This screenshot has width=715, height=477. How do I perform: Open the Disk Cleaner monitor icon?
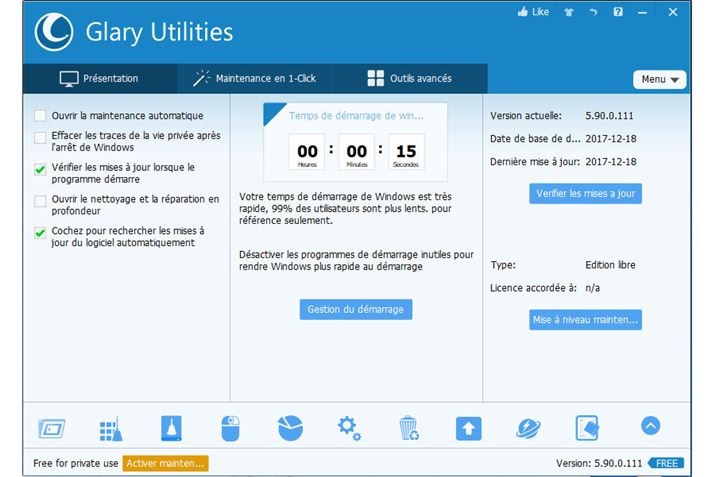pyautogui.click(x=51, y=428)
